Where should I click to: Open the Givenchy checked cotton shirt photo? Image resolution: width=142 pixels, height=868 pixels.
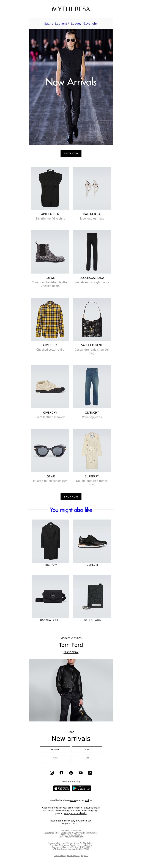point(50,319)
